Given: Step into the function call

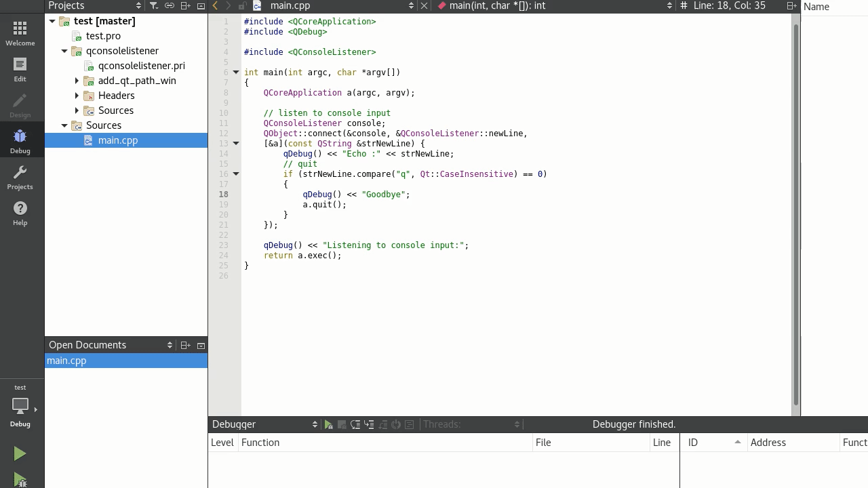Looking at the screenshot, I should (x=369, y=424).
